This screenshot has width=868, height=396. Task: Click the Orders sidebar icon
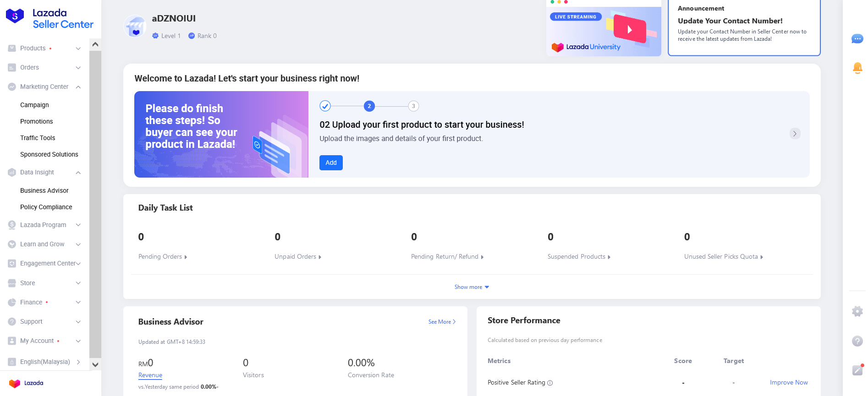pyautogui.click(x=12, y=67)
